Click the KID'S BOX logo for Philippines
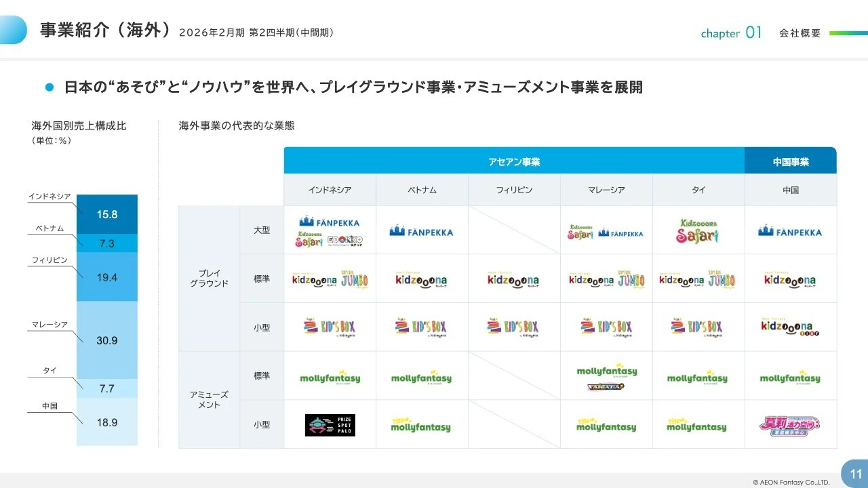 click(x=514, y=326)
